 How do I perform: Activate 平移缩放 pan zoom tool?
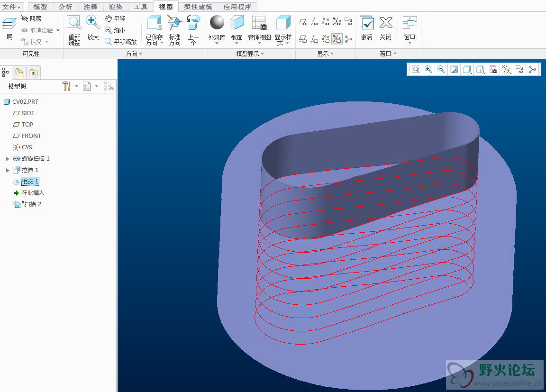pos(121,42)
